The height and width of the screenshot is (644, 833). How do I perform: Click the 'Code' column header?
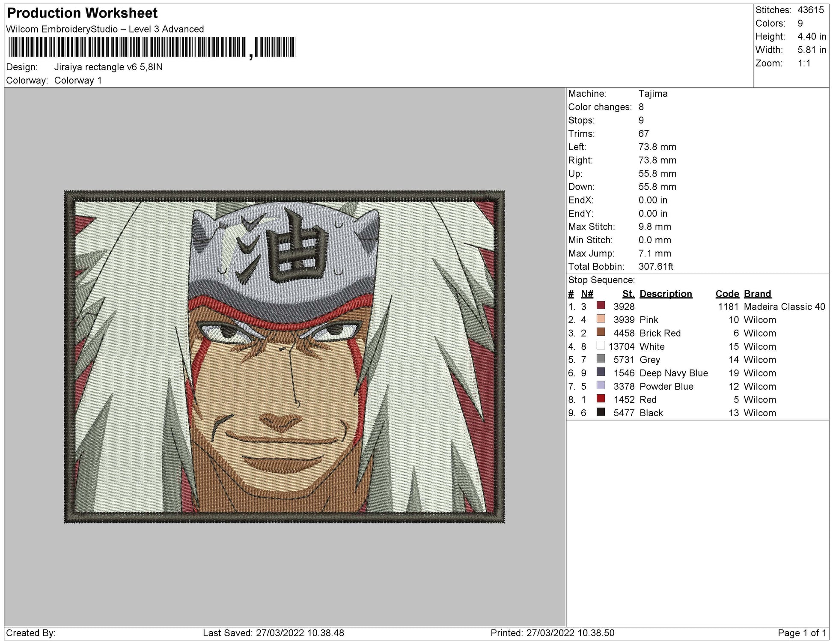pyautogui.click(x=727, y=294)
